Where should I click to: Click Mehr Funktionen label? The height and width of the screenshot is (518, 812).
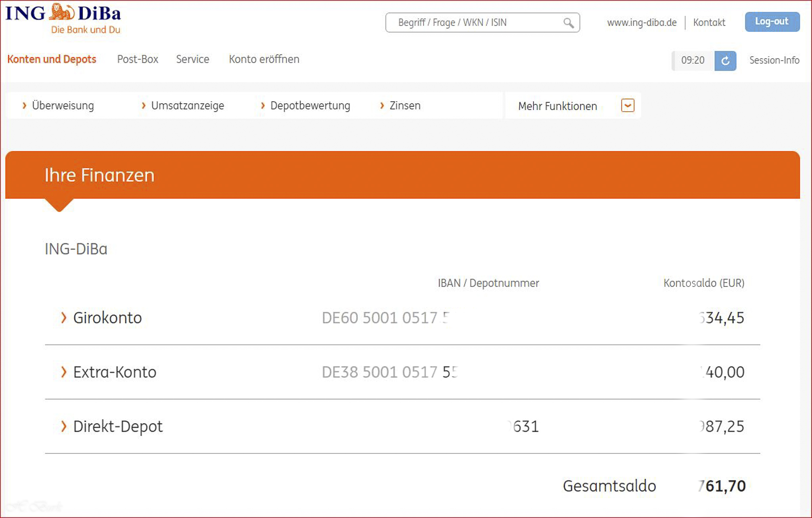pos(557,106)
